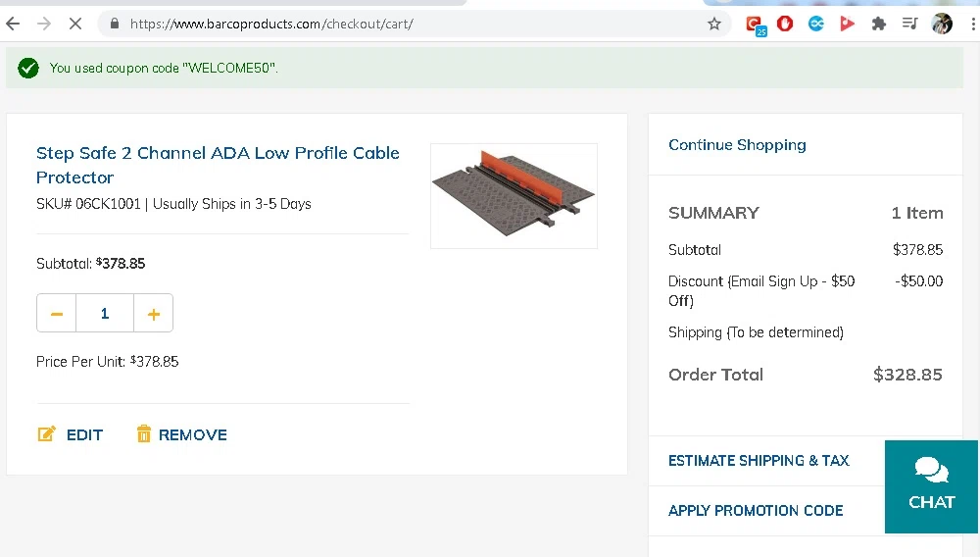Click the EDIT pencil icon
980x557 pixels.
(47, 433)
